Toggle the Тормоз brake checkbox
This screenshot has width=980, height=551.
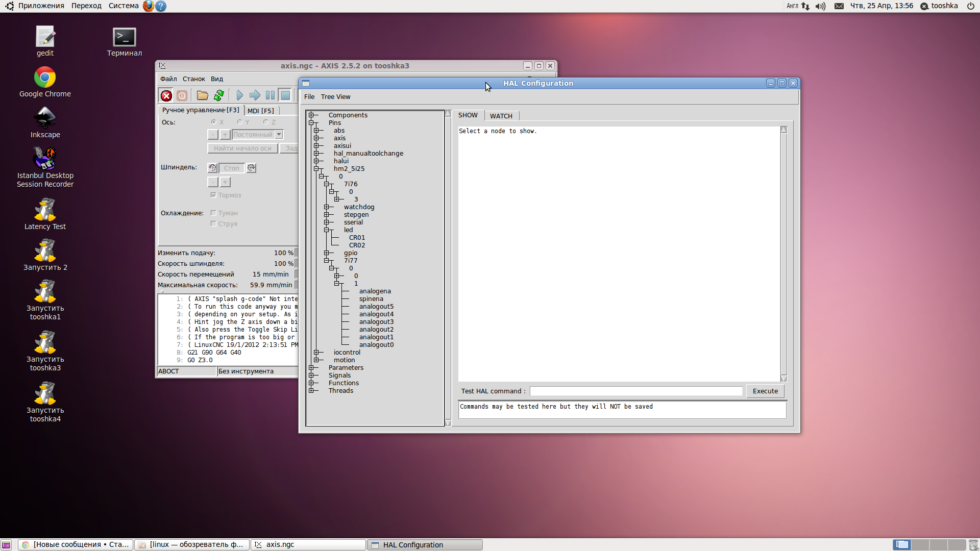click(213, 195)
